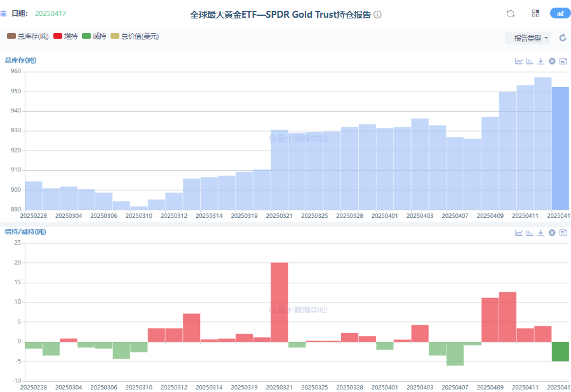The width and height of the screenshot is (571, 392).
Task: Download the total inventory chart image
Action: click(x=541, y=61)
